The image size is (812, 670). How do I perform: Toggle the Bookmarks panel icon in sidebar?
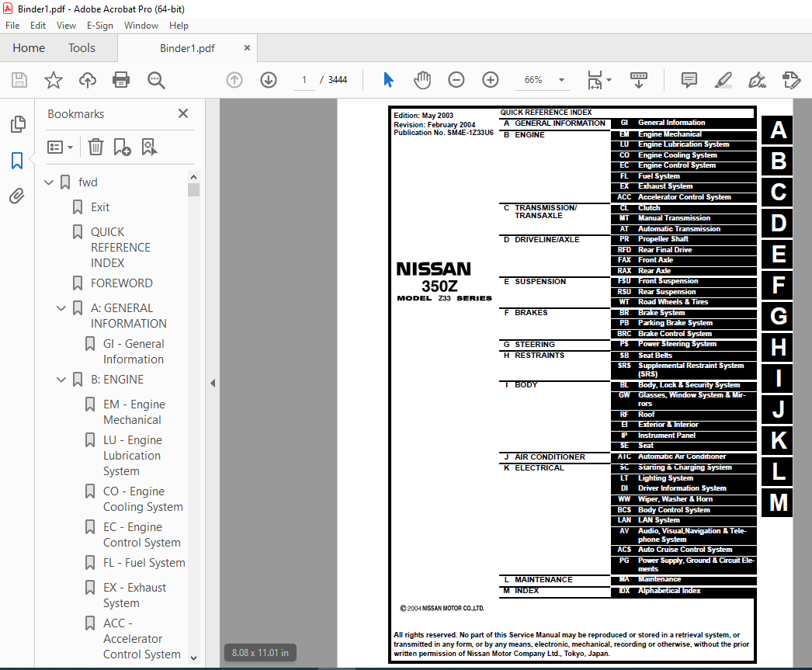[x=17, y=161]
